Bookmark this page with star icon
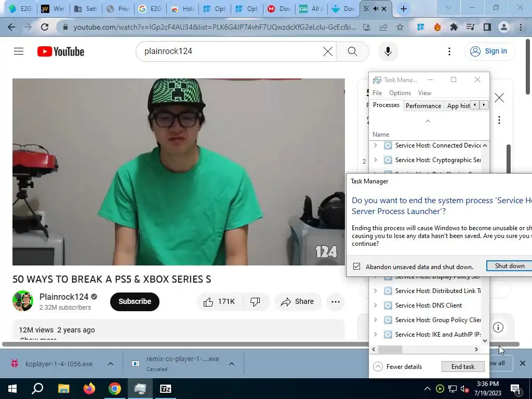 (400, 27)
